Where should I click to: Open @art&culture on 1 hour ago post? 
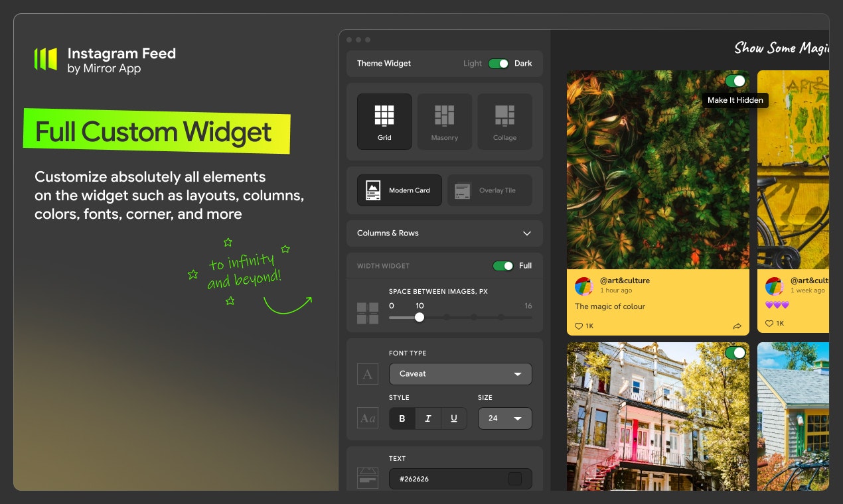(625, 281)
